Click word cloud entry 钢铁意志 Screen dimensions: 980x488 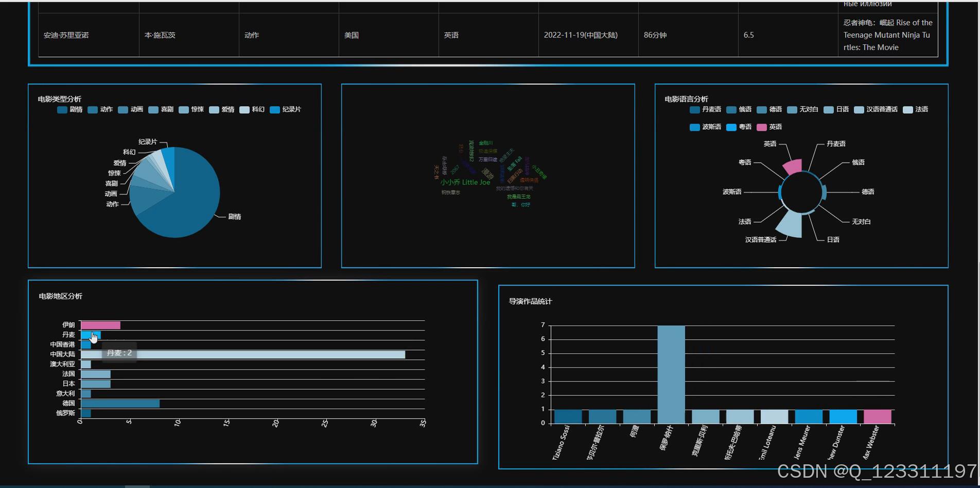click(x=450, y=193)
